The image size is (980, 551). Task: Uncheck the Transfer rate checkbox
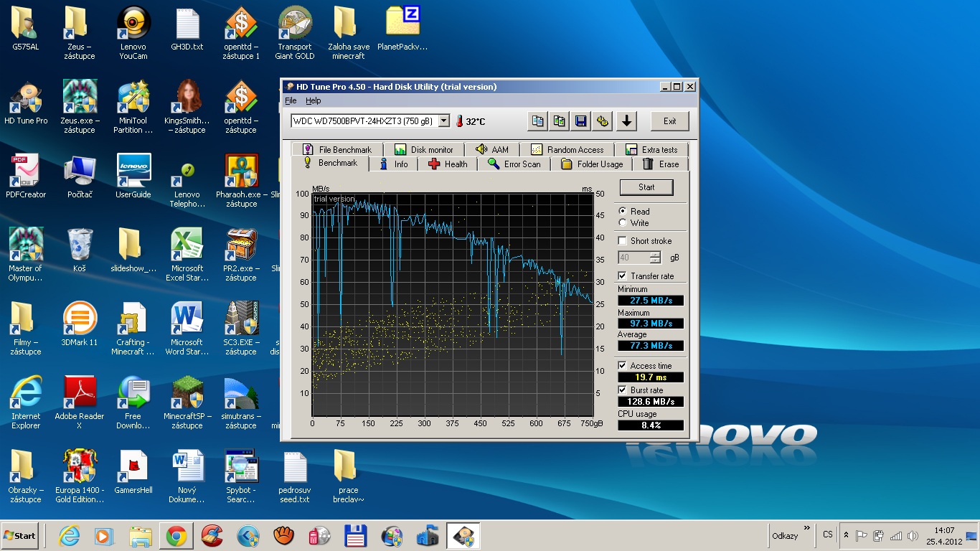point(623,276)
